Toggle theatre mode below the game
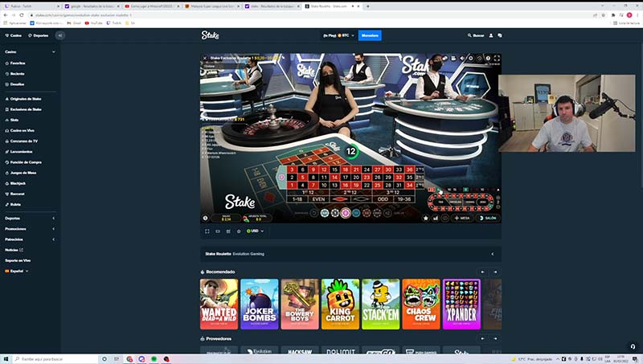Screen dimensions: 643x364 coord(218,231)
